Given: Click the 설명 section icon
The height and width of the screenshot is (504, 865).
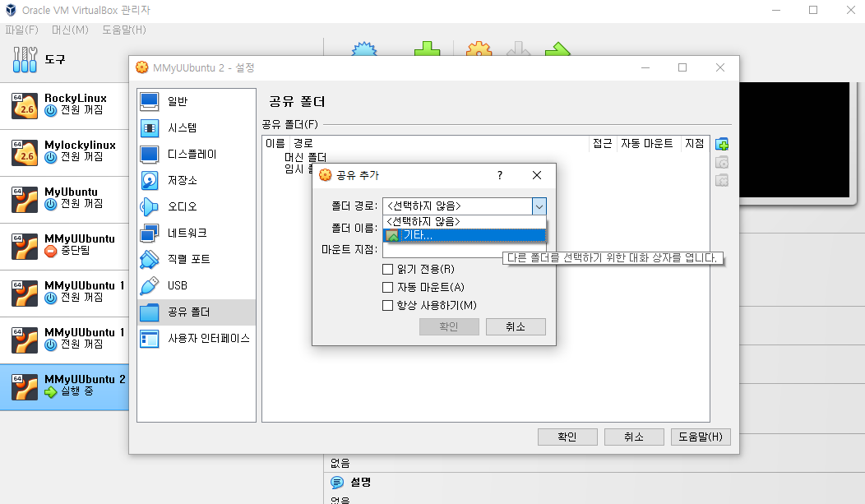Looking at the screenshot, I should tap(337, 483).
